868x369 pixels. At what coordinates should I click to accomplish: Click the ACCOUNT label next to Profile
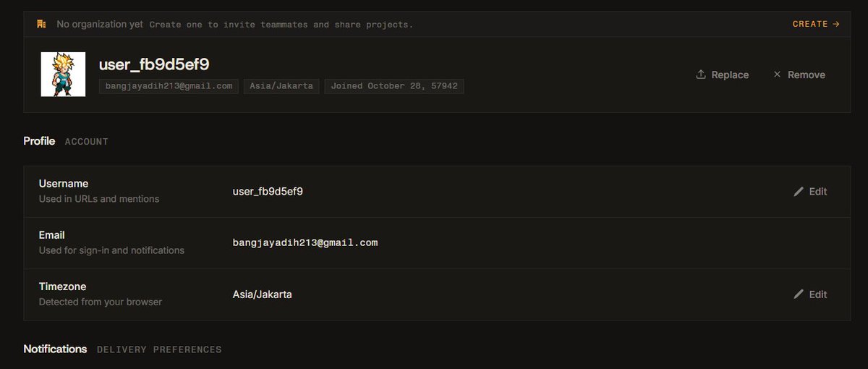tap(87, 142)
